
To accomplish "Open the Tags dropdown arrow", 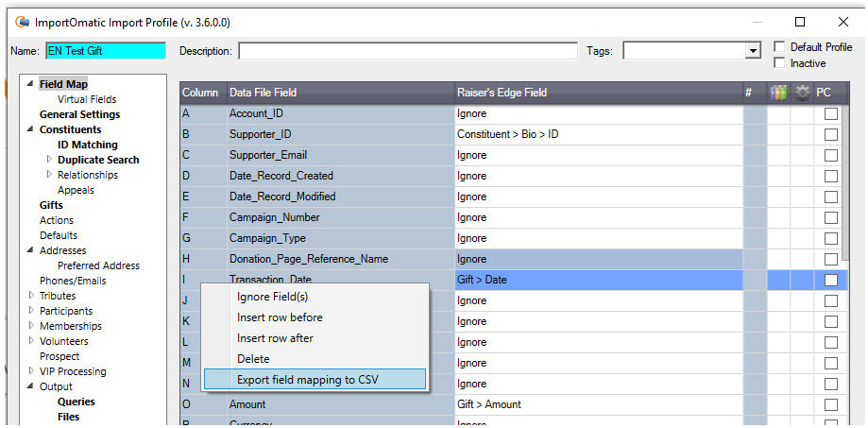I will pos(752,51).
